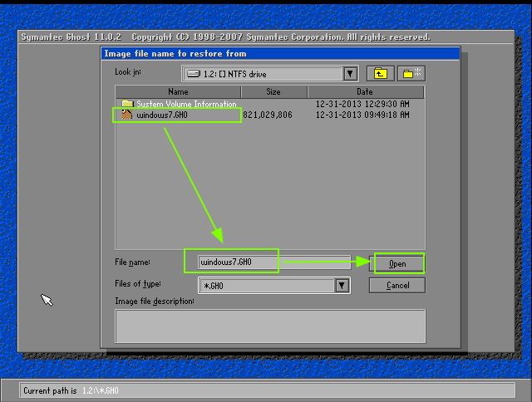Select the windows7.GHO file name

click(x=162, y=115)
